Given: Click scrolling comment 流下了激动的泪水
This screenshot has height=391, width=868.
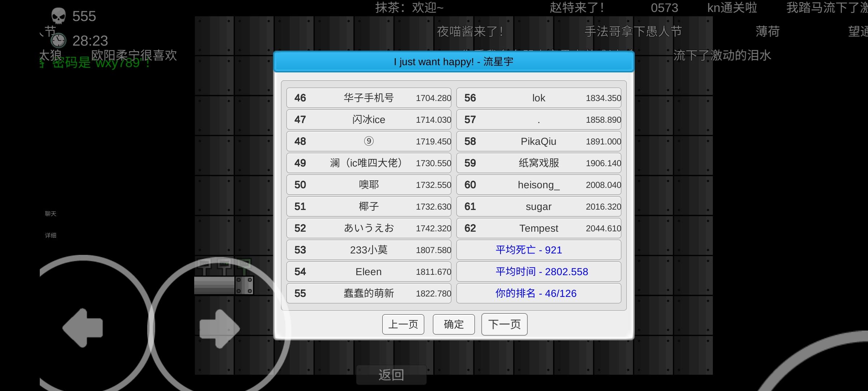Looking at the screenshot, I should (722, 55).
